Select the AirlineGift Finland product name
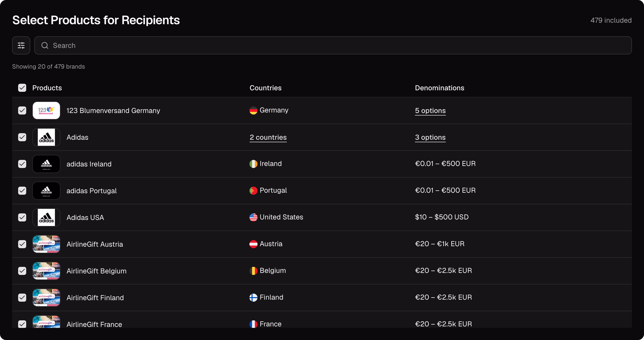 pyautogui.click(x=95, y=298)
